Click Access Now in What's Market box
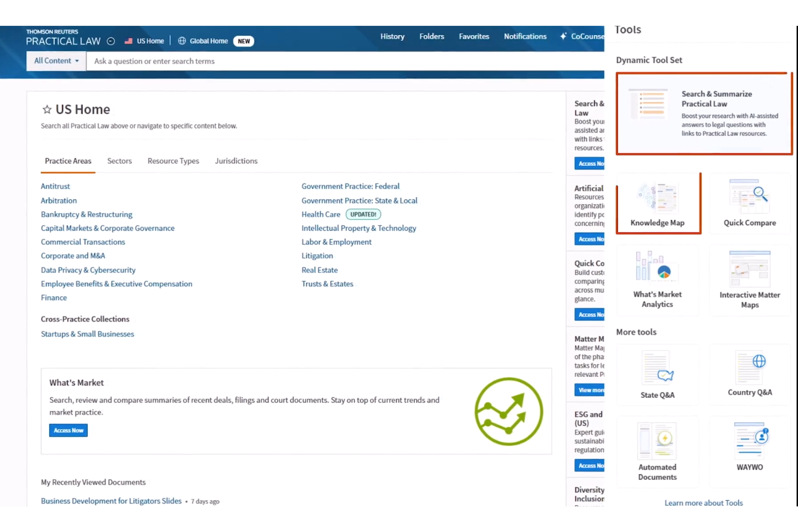 (68, 430)
